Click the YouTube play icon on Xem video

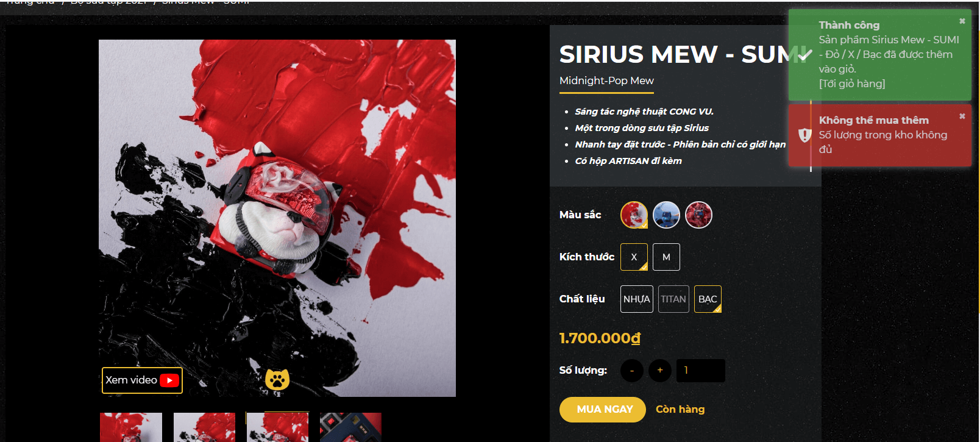169,380
